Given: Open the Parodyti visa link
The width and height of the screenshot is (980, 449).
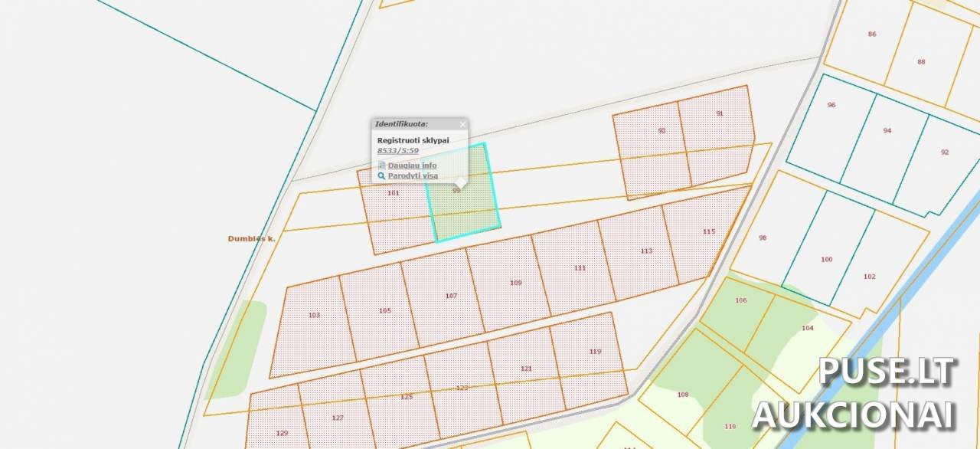Looking at the screenshot, I should coord(413,176).
